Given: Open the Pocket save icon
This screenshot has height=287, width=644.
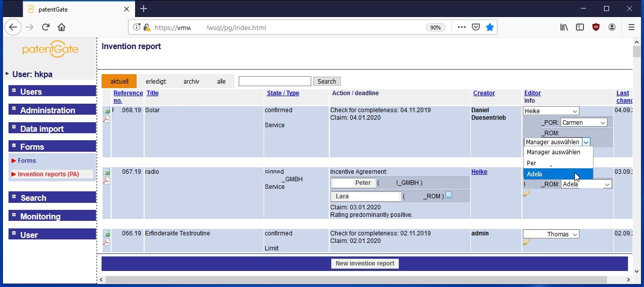Looking at the screenshot, I should click(x=476, y=27).
